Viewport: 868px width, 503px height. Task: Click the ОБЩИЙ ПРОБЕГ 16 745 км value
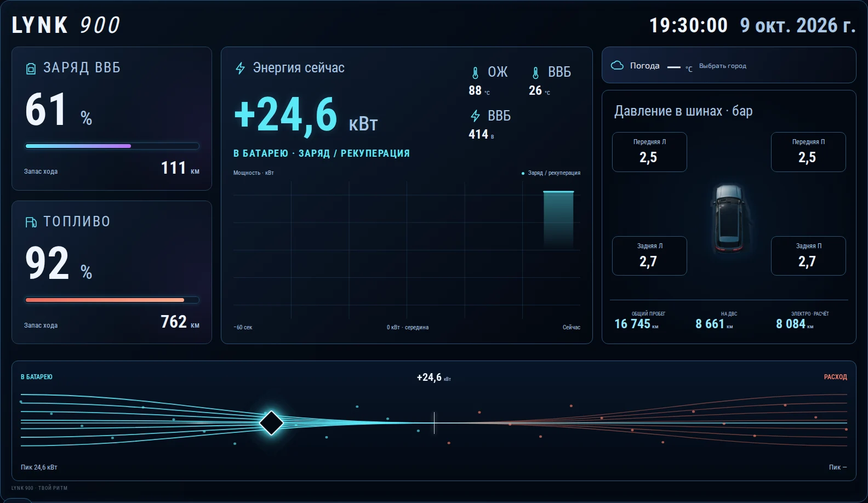[636, 324]
